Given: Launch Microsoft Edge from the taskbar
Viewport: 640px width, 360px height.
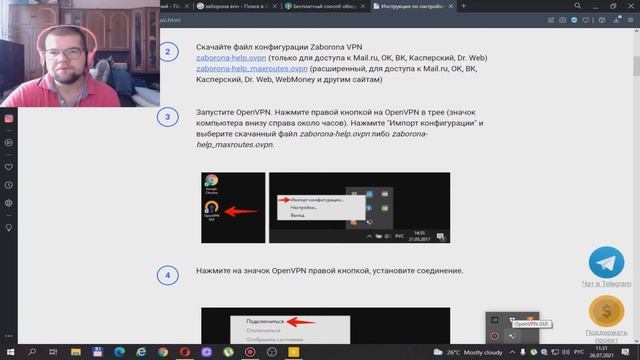Looking at the screenshot, I should click(x=119, y=352).
